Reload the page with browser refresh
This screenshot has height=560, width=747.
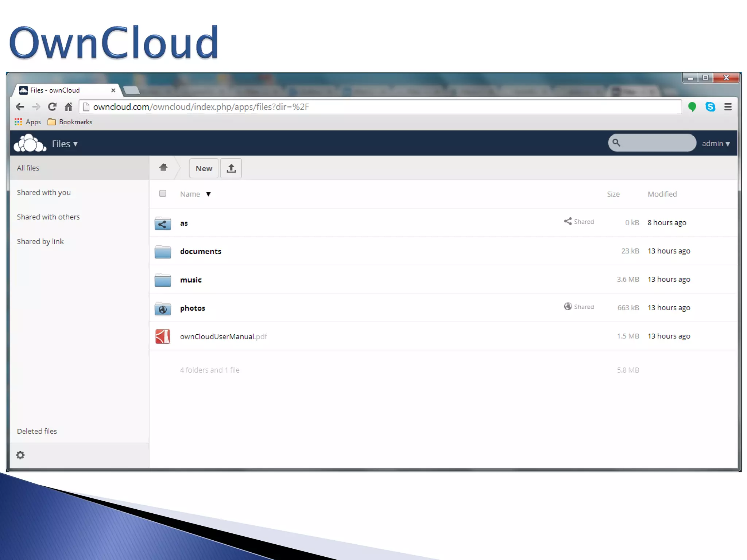click(52, 107)
